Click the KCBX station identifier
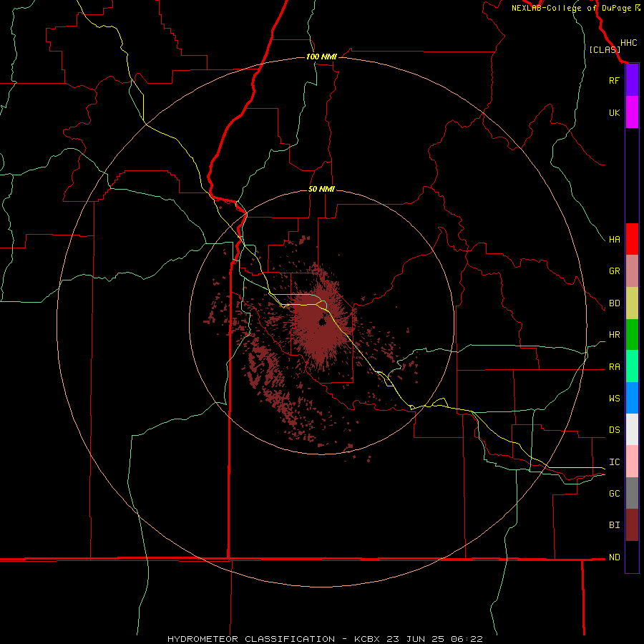The width and height of the screenshot is (644, 644). (367, 639)
